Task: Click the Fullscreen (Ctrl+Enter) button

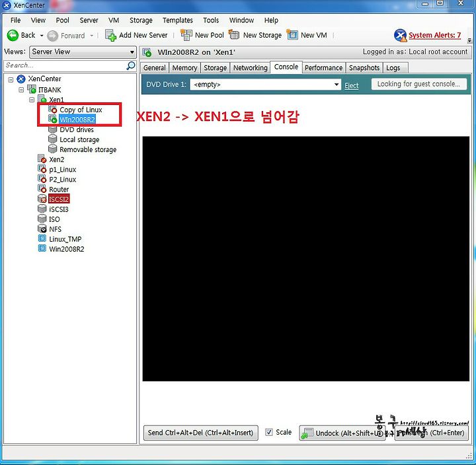Action: tap(431, 433)
